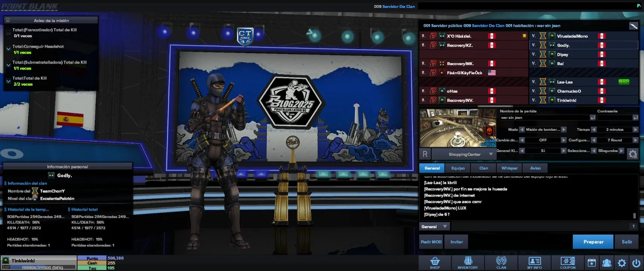Open game settings gear in bottom bar

tap(622, 263)
